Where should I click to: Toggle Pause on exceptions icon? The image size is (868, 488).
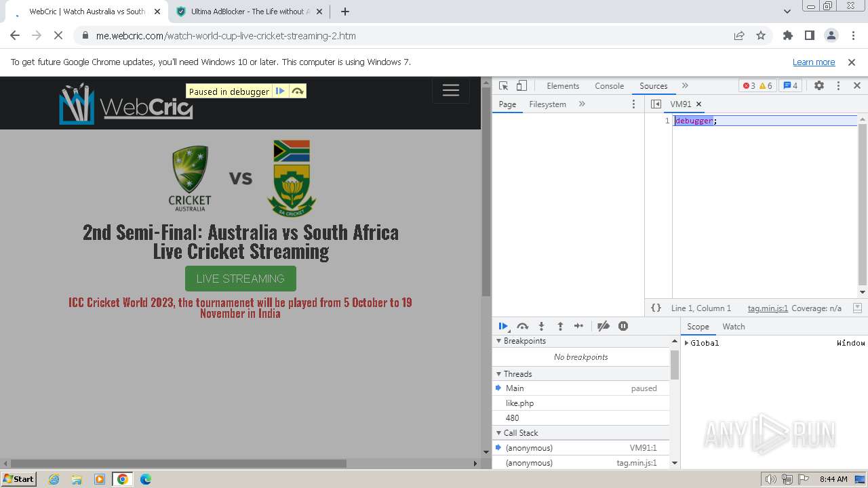(x=623, y=326)
